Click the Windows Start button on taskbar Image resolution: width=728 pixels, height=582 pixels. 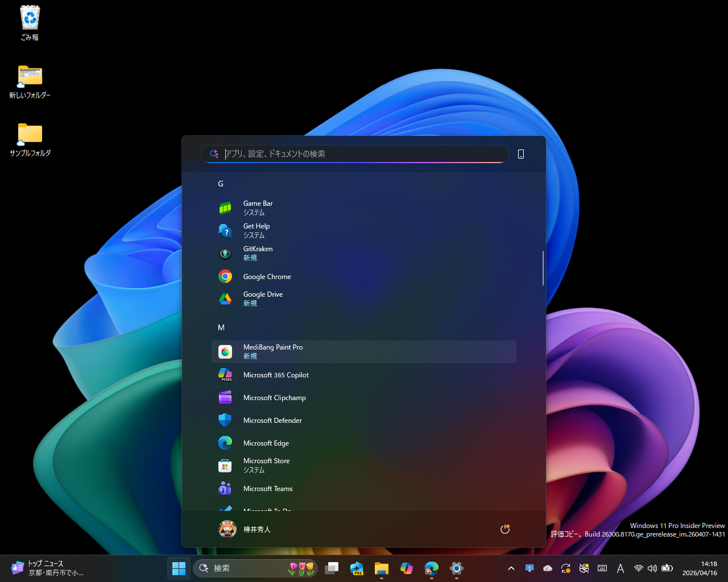coord(179,568)
